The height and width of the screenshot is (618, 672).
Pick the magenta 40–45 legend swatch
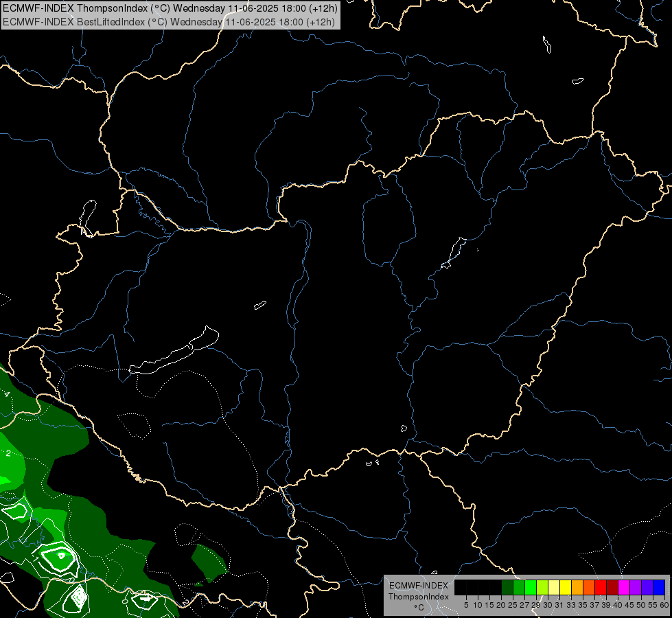(624, 587)
